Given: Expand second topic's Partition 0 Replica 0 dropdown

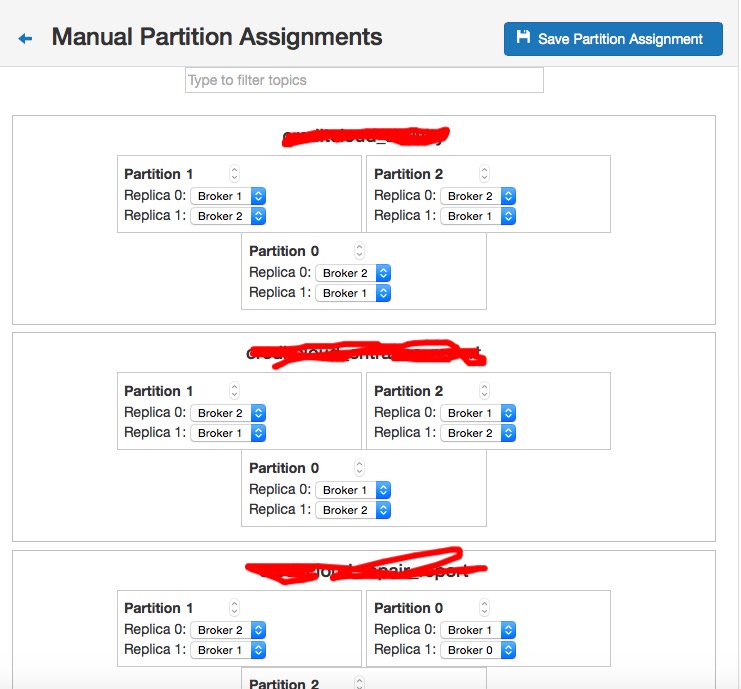Looking at the screenshot, I should tap(353, 490).
